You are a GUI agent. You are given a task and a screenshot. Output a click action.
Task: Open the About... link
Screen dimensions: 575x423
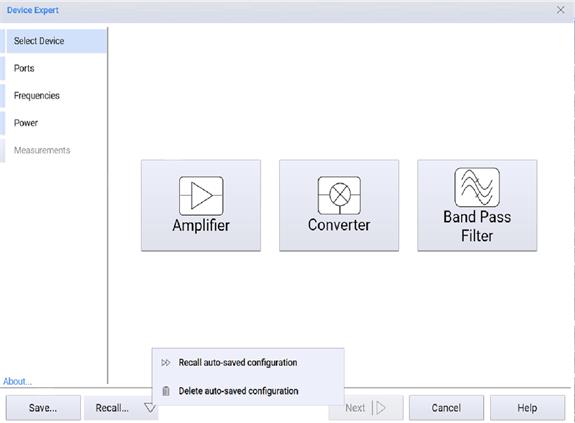(x=17, y=381)
